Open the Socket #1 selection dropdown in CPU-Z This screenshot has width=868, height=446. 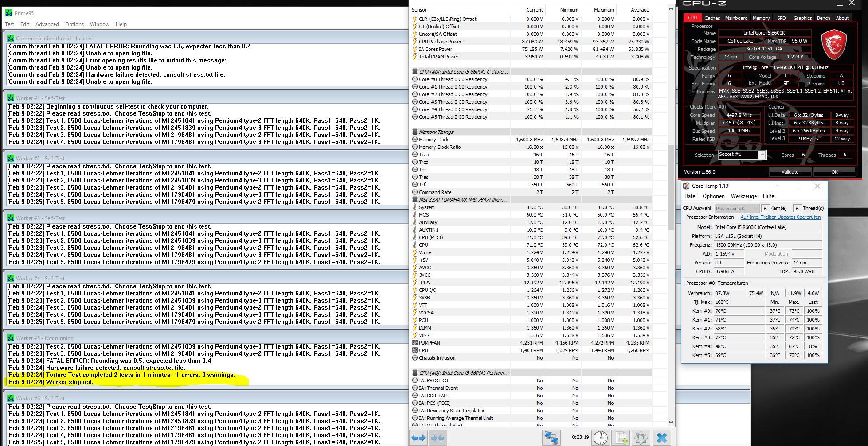(762, 155)
